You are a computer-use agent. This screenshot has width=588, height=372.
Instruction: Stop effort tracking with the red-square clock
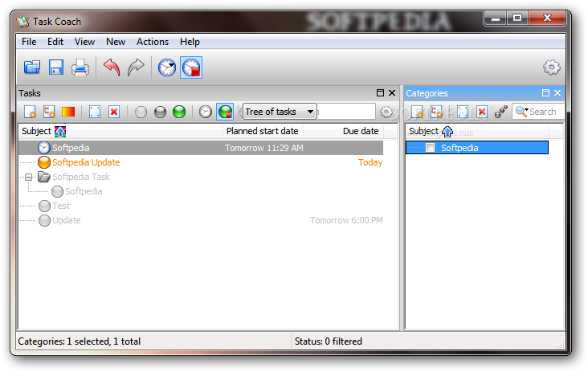click(x=191, y=67)
